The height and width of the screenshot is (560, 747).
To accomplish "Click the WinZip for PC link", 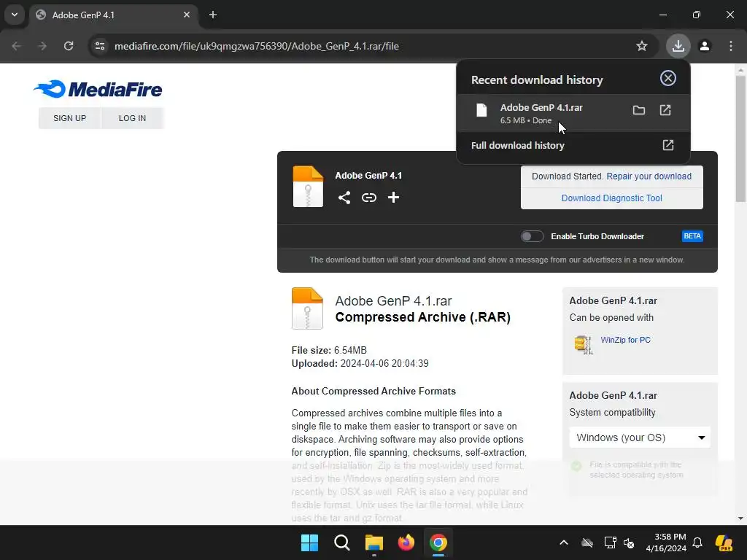I will pyautogui.click(x=625, y=340).
